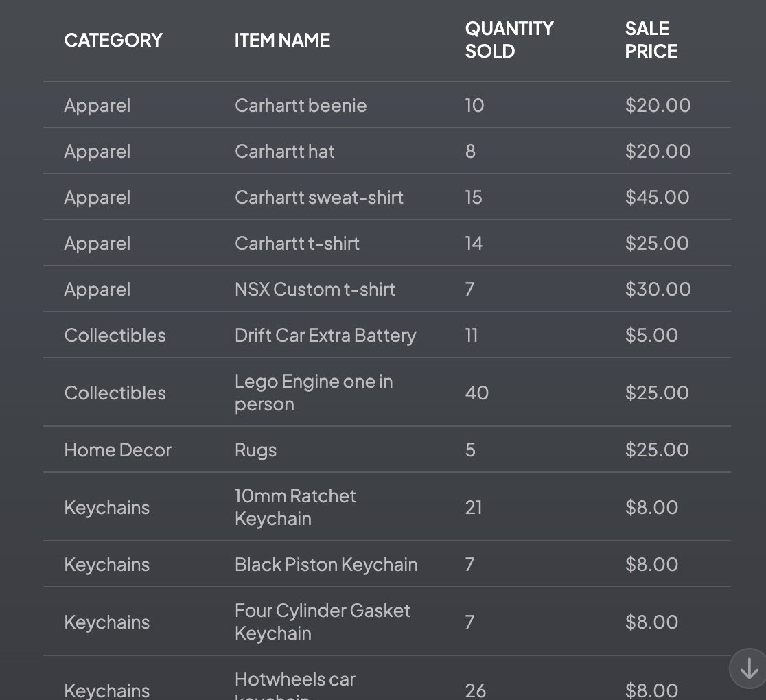This screenshot has height=700, width=766.
Task: Click the quantity 40 cell
Action: point(477,393)
